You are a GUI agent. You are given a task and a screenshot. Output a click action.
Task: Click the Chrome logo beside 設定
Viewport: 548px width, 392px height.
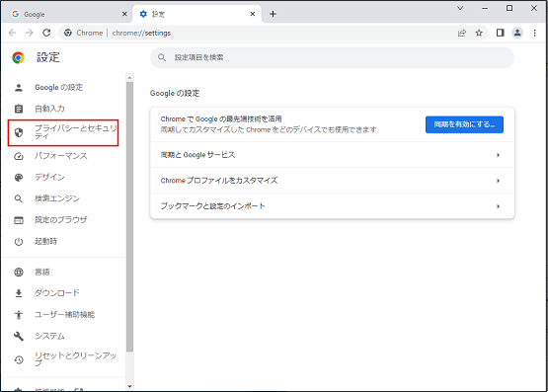pos(18,57)
